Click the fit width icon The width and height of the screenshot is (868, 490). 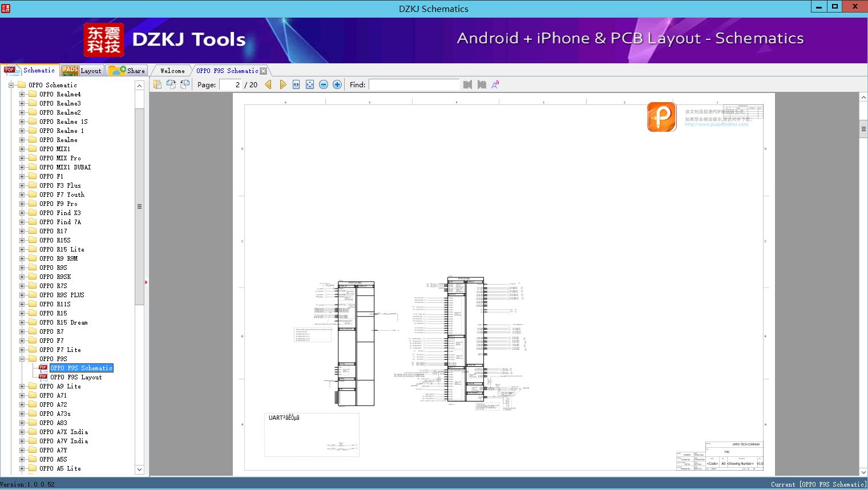[x=296, y=84]
